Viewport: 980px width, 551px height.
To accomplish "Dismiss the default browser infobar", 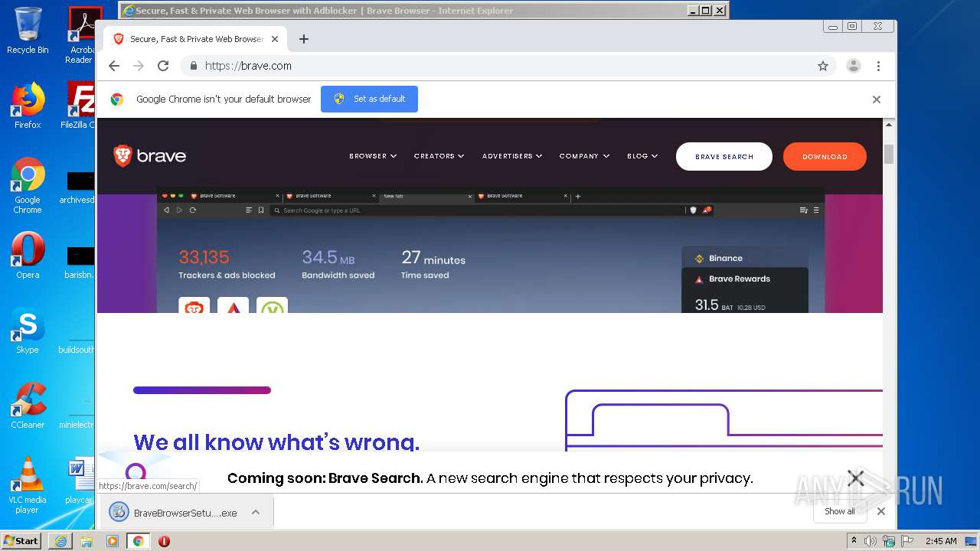I will (877, 99).
